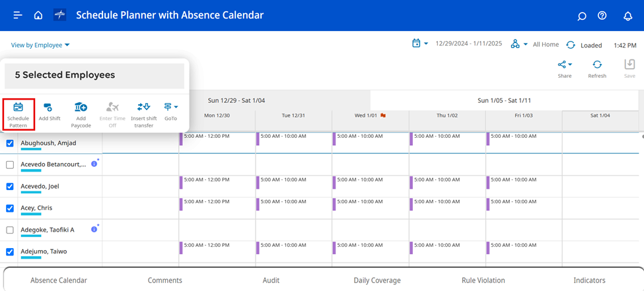
Task: Check the Acevedo Betancourt employee checkbox
Action: (x=10, y=165)
